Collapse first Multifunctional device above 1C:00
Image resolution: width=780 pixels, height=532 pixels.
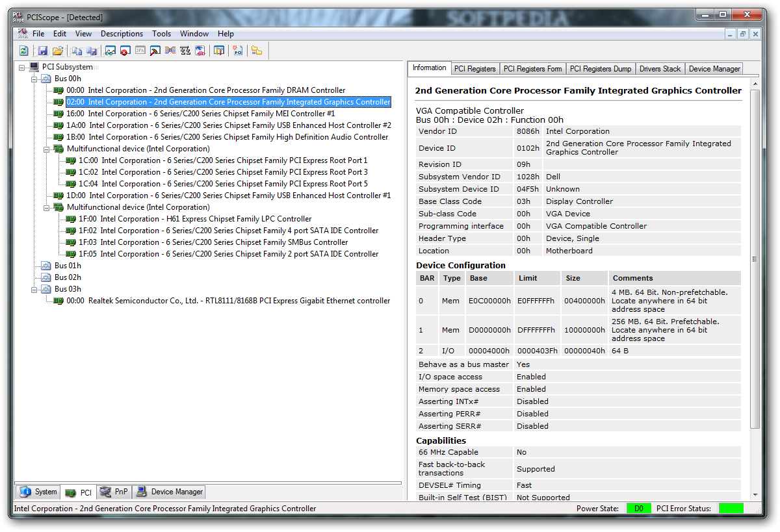click(47, 149)
